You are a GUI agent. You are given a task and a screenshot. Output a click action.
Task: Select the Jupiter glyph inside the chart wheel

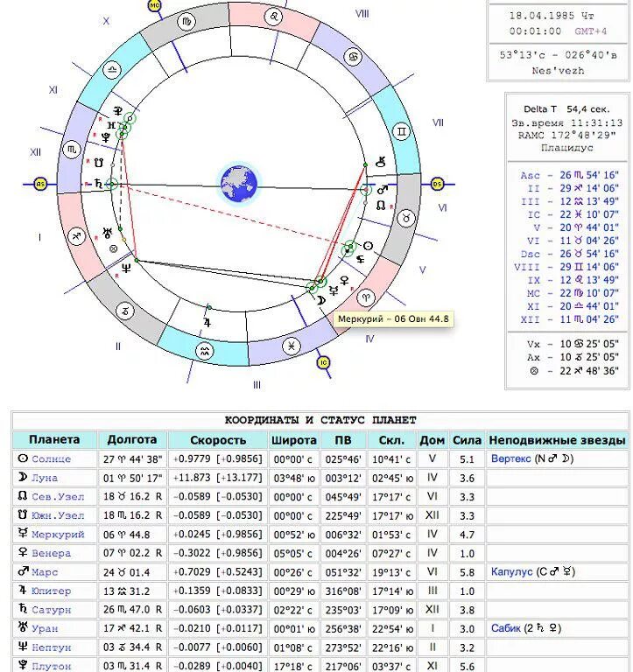pyautogui.click(x=207, y=322)
